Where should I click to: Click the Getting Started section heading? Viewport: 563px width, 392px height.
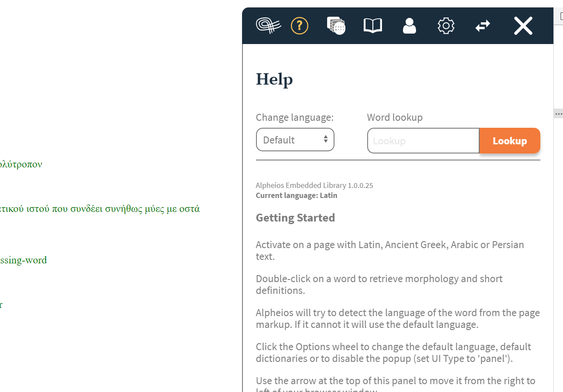(295, 218)
